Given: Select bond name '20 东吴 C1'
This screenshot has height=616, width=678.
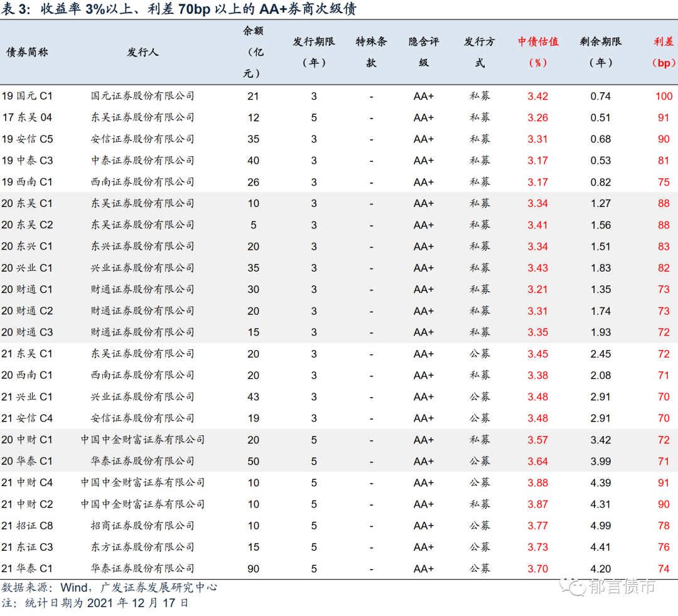Looking at the screenshot, I should 27,203.
